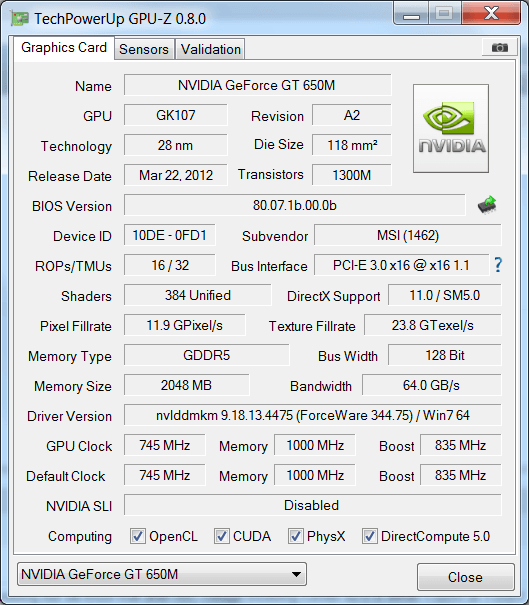Click the Release Date field Mar 22, 2012
Viewport: 529px width, 605px height.
click(x=176, y=175)
